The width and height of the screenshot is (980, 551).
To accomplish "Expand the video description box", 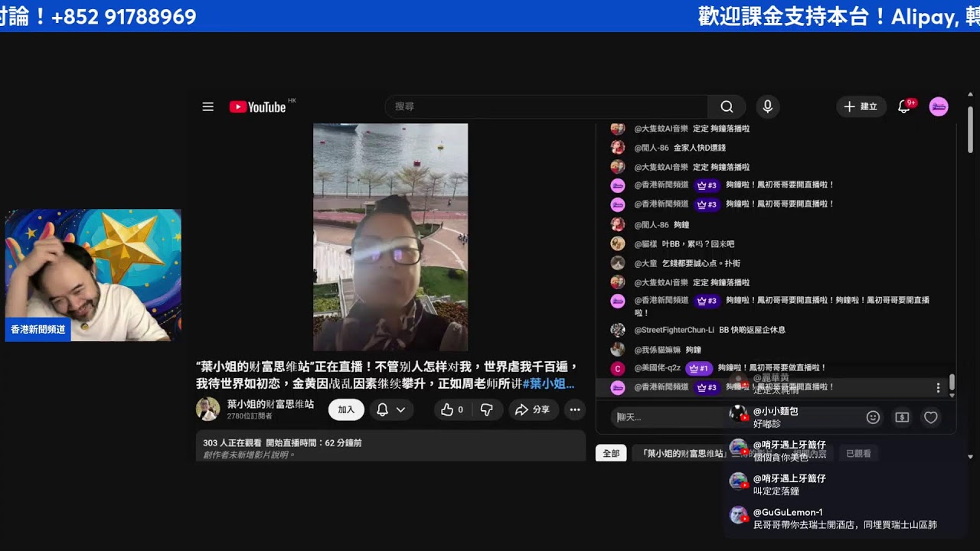I will [390, 445].
